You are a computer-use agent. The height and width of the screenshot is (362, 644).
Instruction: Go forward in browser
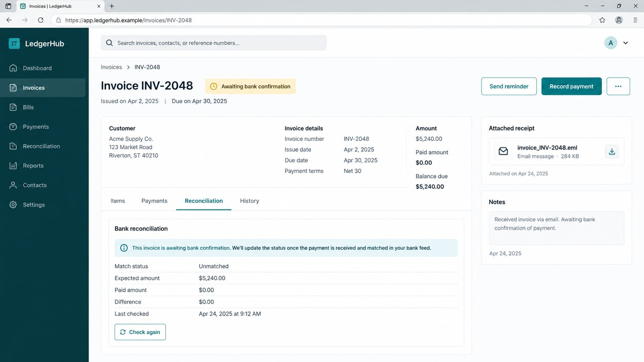point(25,20)
